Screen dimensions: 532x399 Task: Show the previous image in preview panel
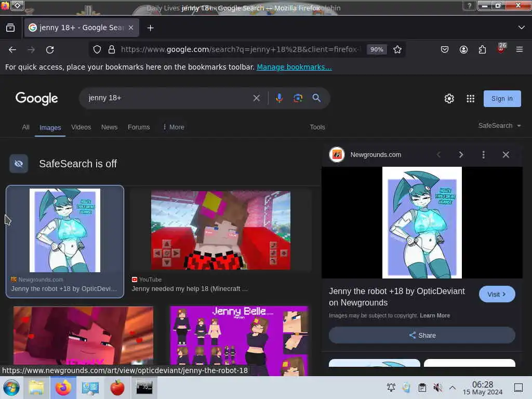tap(438, 155)
